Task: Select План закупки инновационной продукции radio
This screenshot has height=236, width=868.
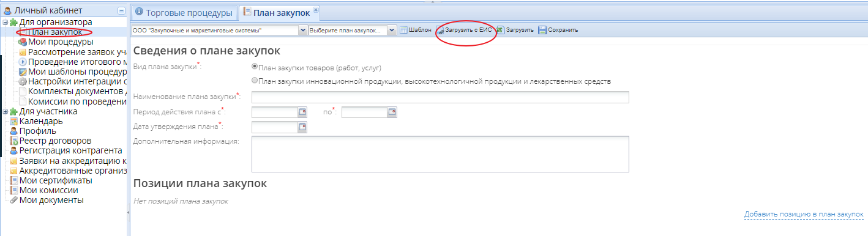Action: tap(255, 81)
